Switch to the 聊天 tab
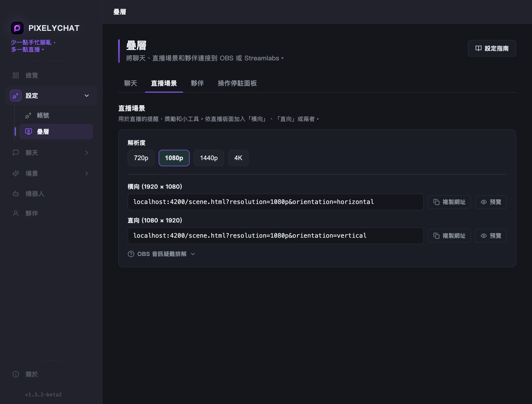Image resolution: width=532 pixels, height=404 pixels. pyautogui.click(x=131, y=83)
